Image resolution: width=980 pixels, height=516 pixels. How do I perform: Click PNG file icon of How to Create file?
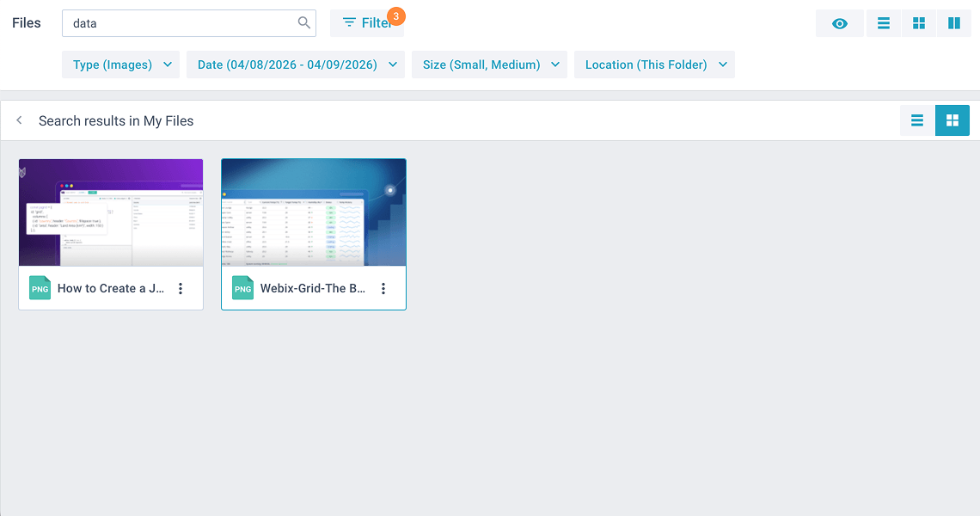point(40,288)
